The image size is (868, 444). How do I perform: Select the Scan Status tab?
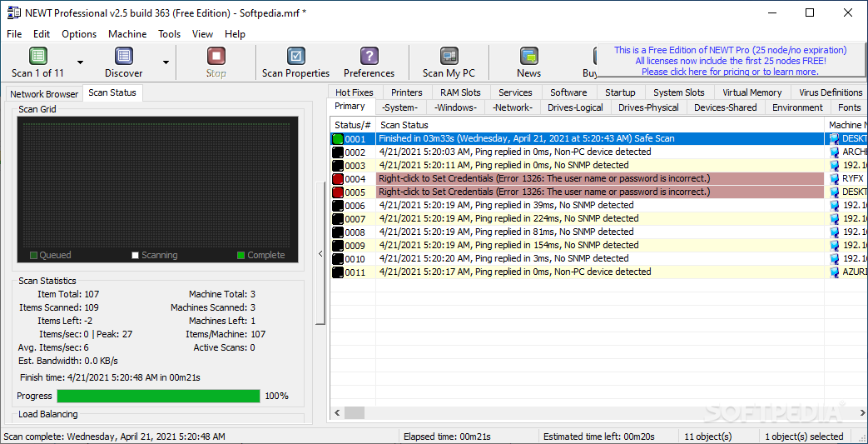[112, 92]
